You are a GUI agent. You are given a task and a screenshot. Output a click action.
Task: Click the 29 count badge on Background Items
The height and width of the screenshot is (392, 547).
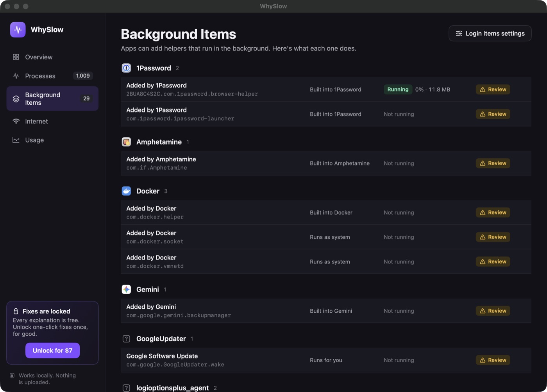tap(86, 98)
